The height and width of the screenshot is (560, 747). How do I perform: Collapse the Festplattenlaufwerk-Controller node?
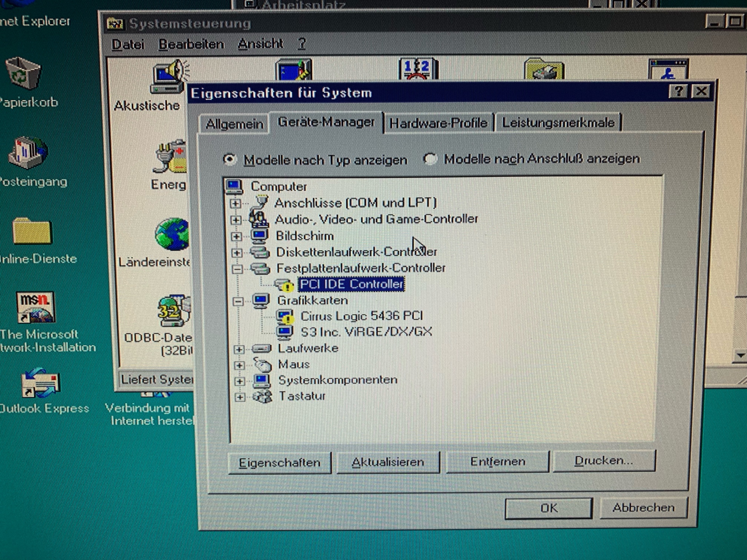pyautogui.click(x=237, y=269)
